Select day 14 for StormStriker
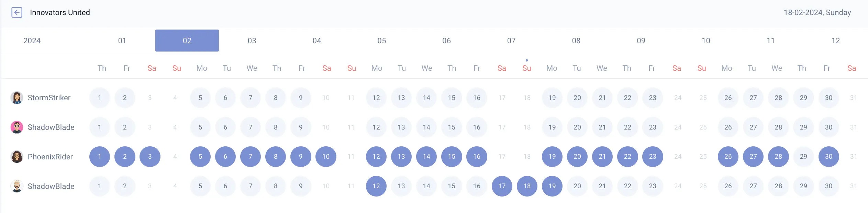Screen dimensions: 868x213 tap(426, 98)
